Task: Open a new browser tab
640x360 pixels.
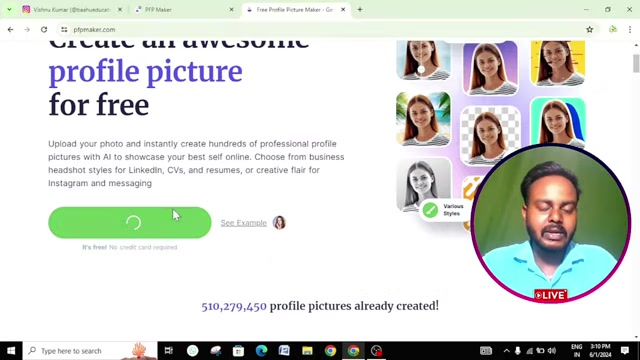Action: pyautogui.click(x=360, y=9)
